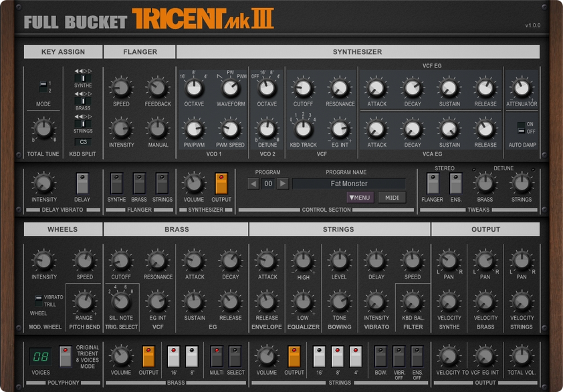Click the Strings bowing TONE knob
563x392 pixels.
coord(340,302)
